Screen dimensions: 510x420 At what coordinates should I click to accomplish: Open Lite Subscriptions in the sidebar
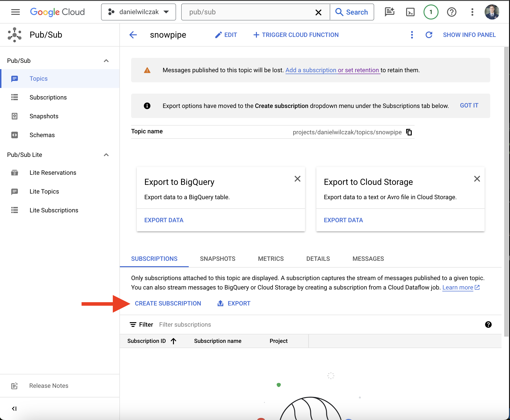pos(60,210)
